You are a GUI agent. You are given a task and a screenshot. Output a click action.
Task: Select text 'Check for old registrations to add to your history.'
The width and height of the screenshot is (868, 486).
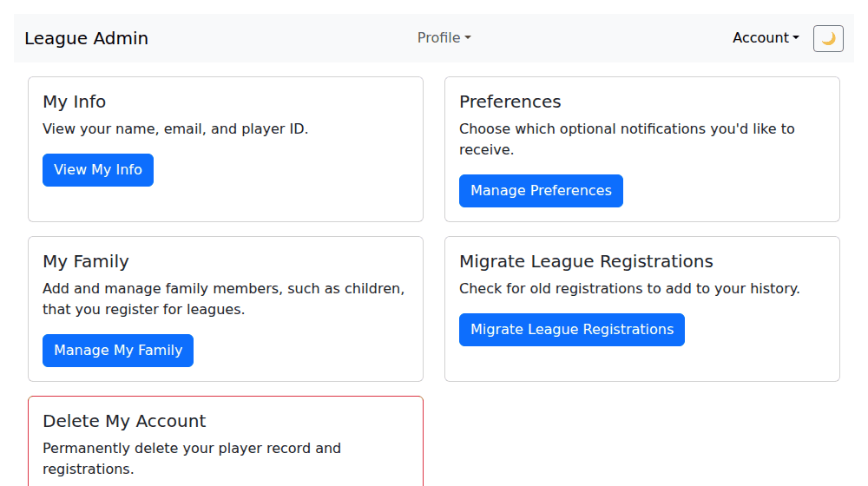pos(629,288)
